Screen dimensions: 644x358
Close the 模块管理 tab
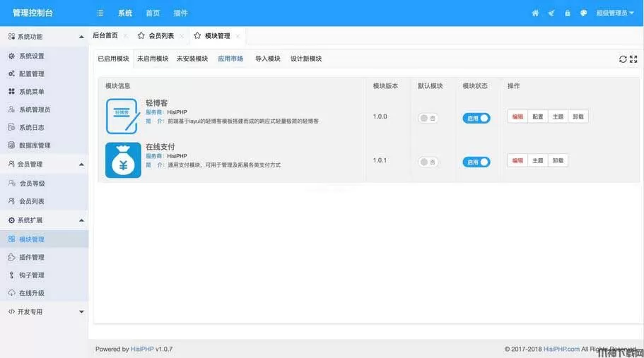click(238, 36)
